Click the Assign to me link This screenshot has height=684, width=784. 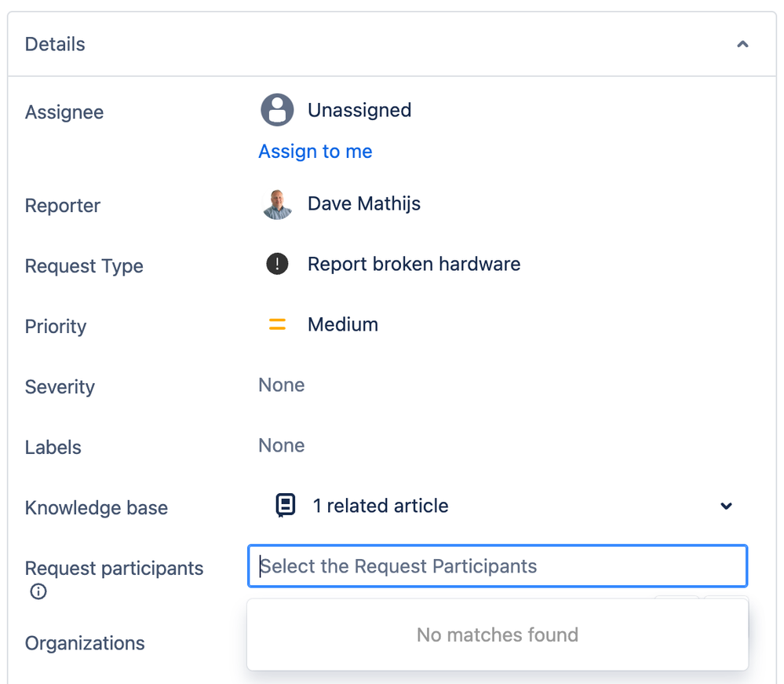tap(315, 152)
